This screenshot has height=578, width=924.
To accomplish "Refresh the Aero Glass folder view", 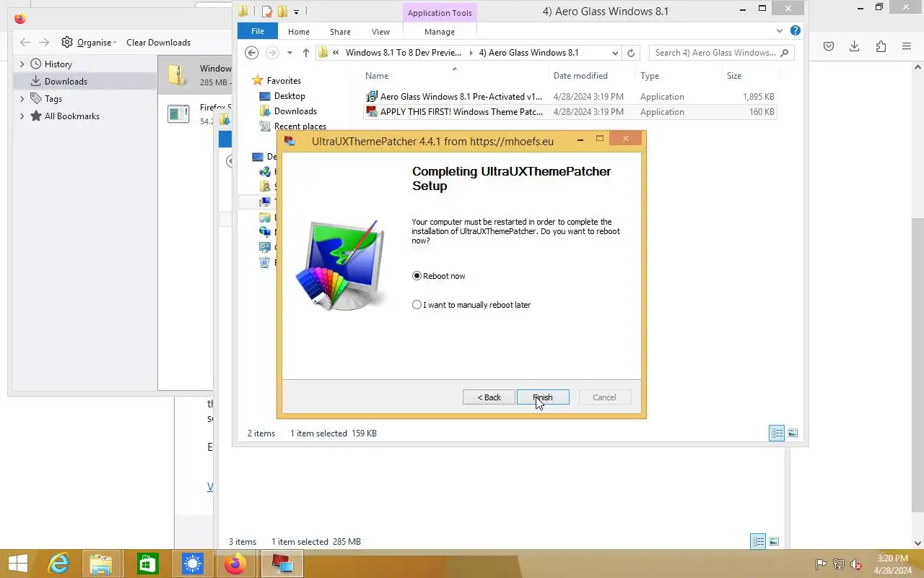I will pos(631,53).
